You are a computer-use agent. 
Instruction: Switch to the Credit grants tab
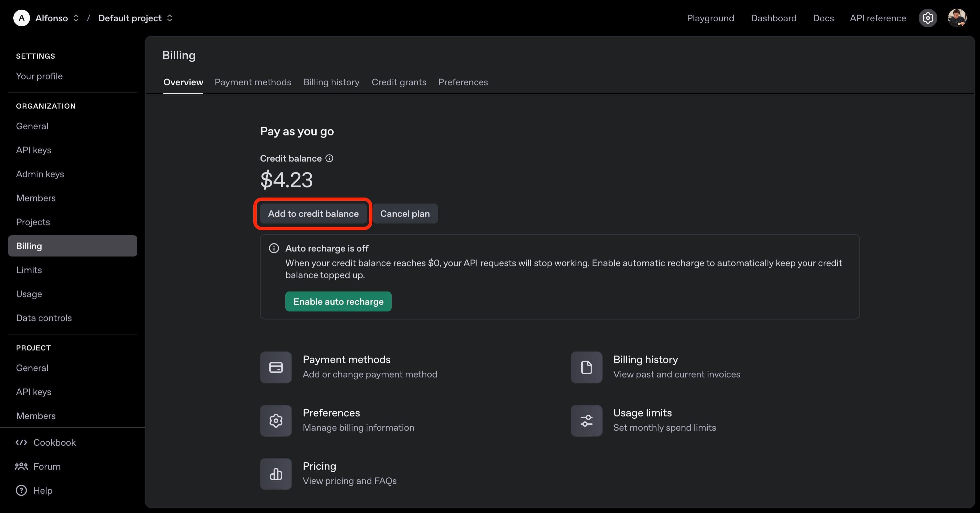pos(399,82)
